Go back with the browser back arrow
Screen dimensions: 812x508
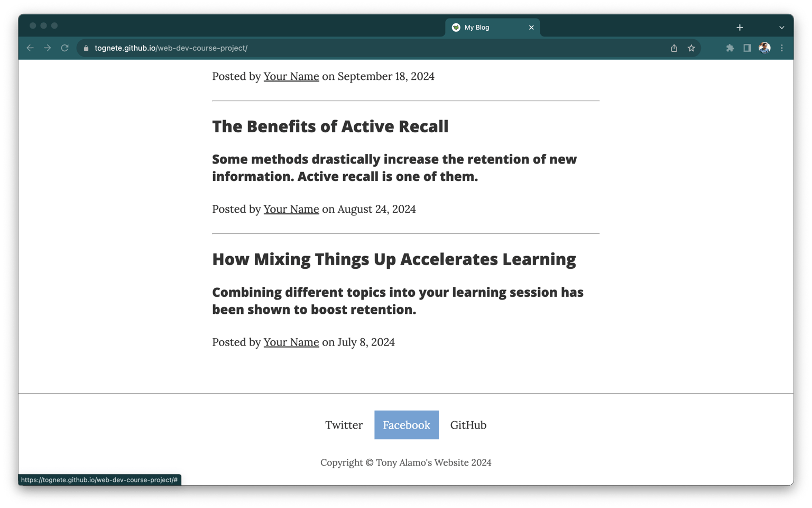(x=30, y=48)
